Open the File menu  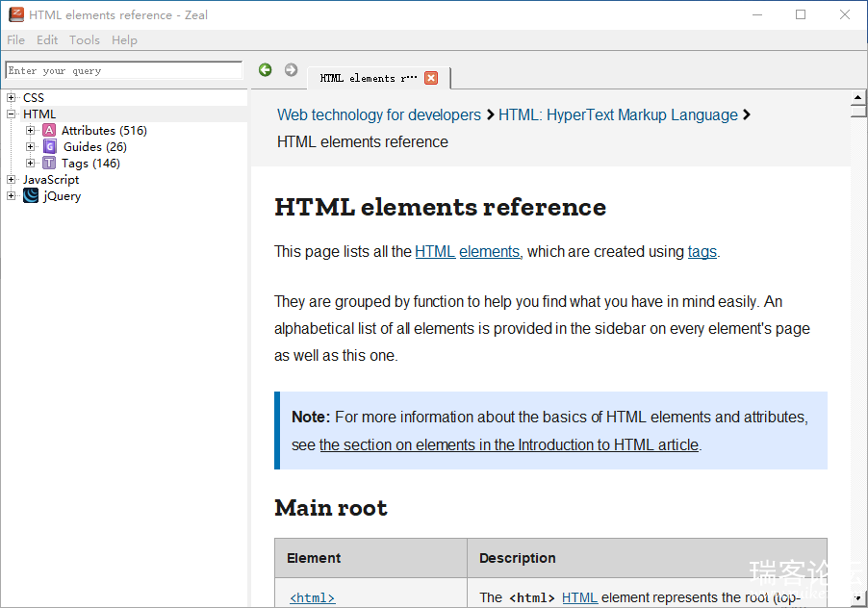click(x=15, y=40)
